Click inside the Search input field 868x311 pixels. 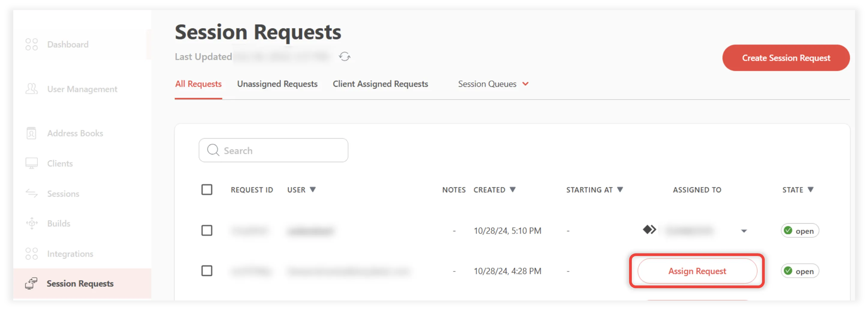273,150
